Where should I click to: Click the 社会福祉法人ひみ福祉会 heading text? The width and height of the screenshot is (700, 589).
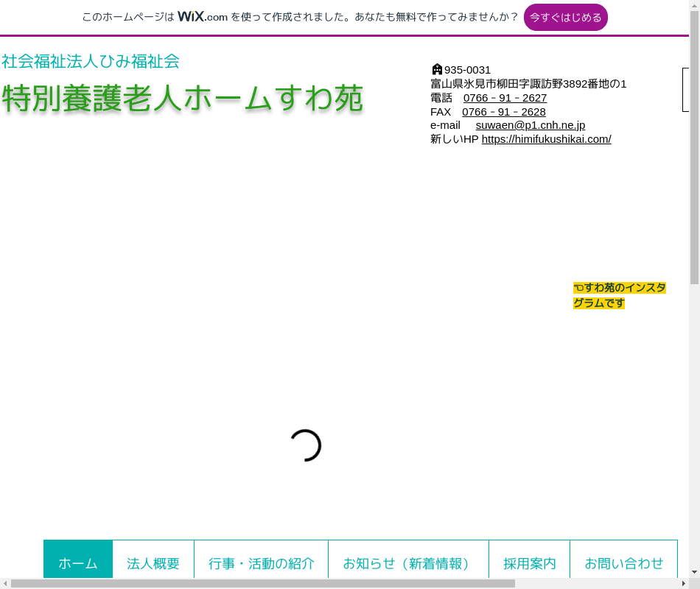coord(91,61)
